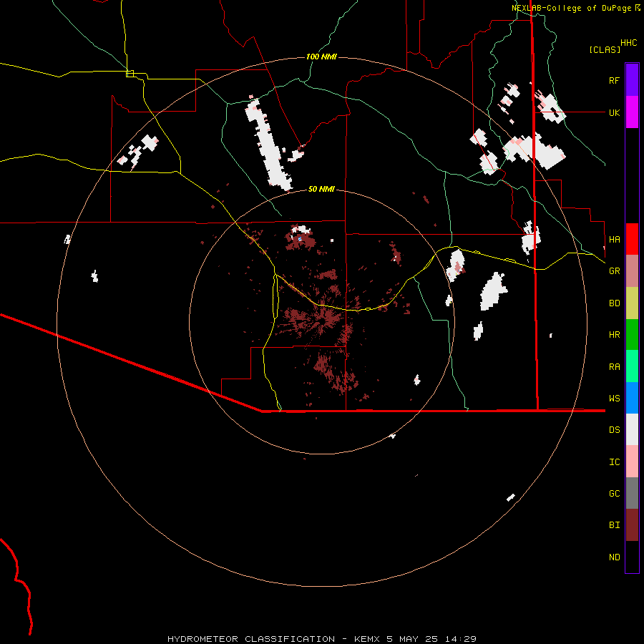Click the GR legend label

tap(614, 271)
